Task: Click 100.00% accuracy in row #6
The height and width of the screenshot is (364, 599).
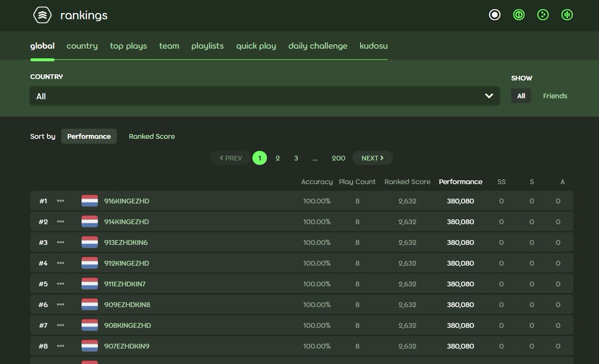Action: (x=317, y=305)
